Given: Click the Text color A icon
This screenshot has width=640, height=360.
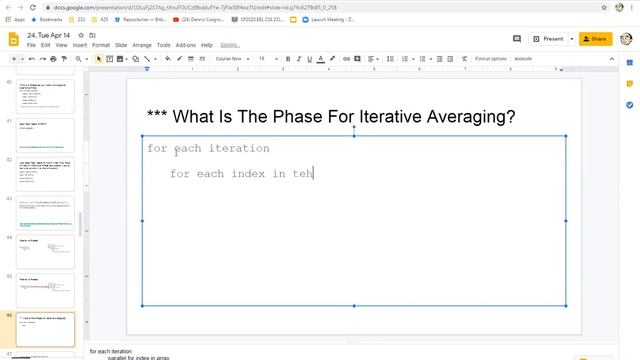Looking at the screenshot, I should click(321, 59).
